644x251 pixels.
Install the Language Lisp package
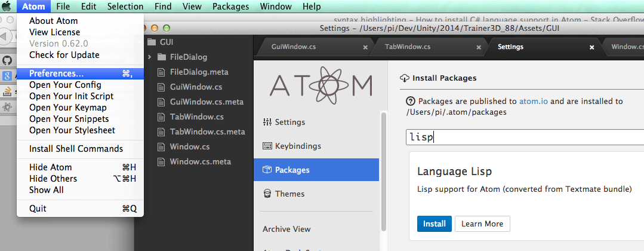coord(434,224)
